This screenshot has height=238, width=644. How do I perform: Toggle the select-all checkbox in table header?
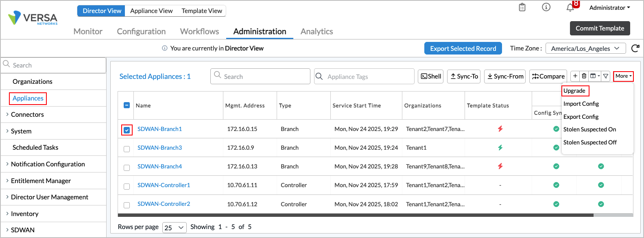coord(127,105)
